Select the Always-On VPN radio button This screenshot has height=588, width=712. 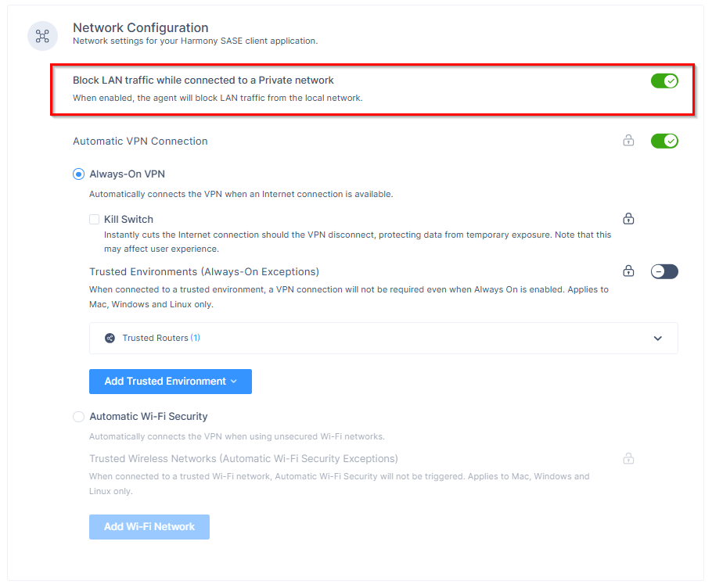click(x=78, y=174)
